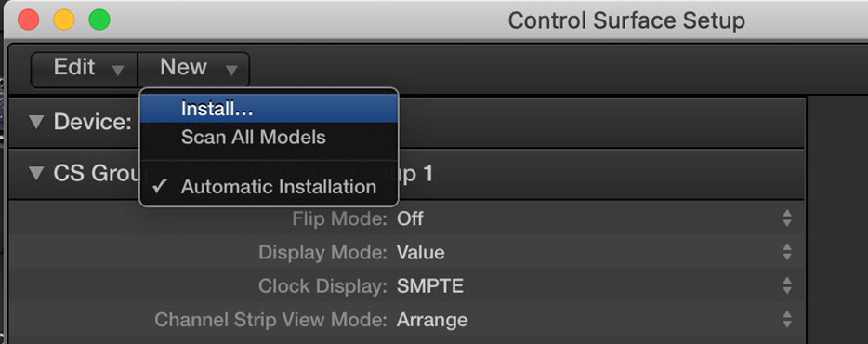
Task: Zoom window using the green button
Action: [x=99, y=20]
